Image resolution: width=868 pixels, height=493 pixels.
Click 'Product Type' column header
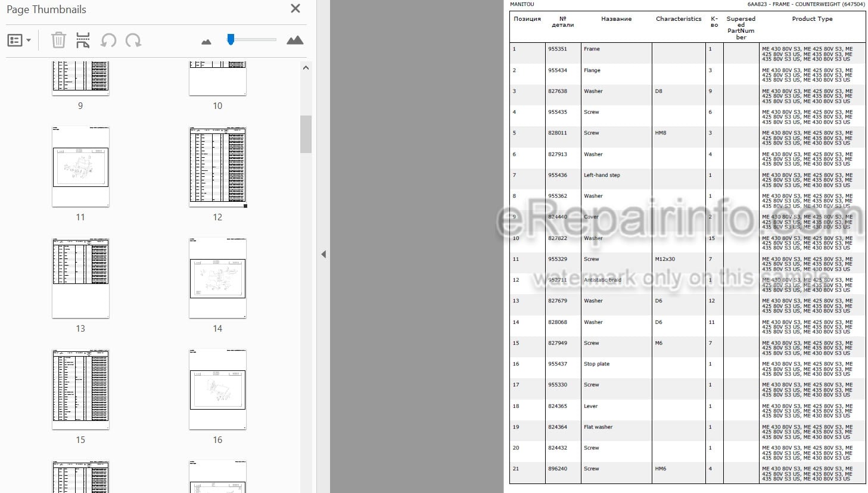point(812,19)
